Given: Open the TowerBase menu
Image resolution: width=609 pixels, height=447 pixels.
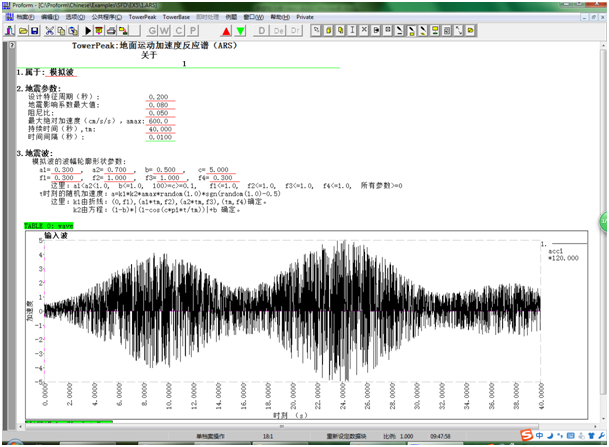Looking at the screenshot, I should click(x=176, y=17).
